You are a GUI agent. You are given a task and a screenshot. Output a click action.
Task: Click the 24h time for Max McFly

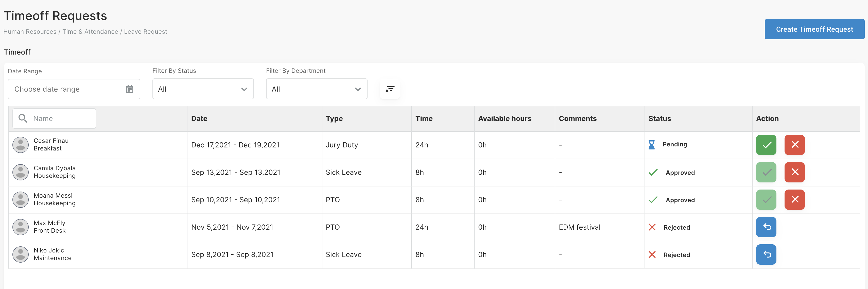(422, 227)
